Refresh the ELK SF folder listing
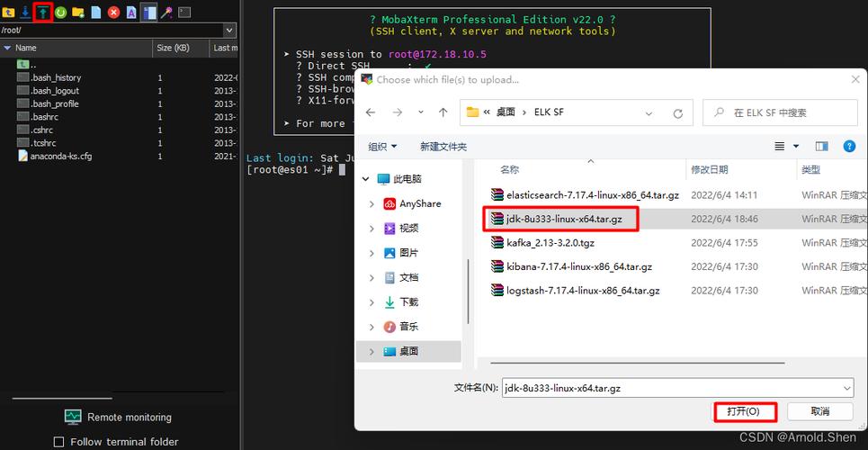This screenshot has width=868, height=450. point(678,112)
